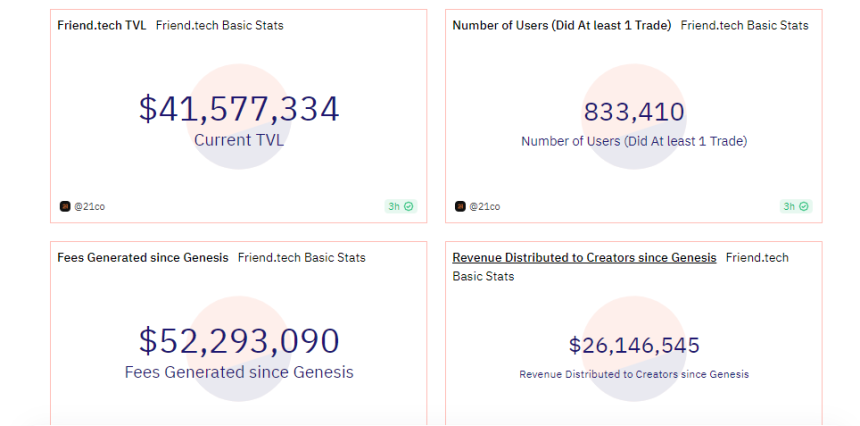Open Friend.tech Basic Stats link in Fees card
The height and width of the screenshot is (426, 860).
point(301,257)
